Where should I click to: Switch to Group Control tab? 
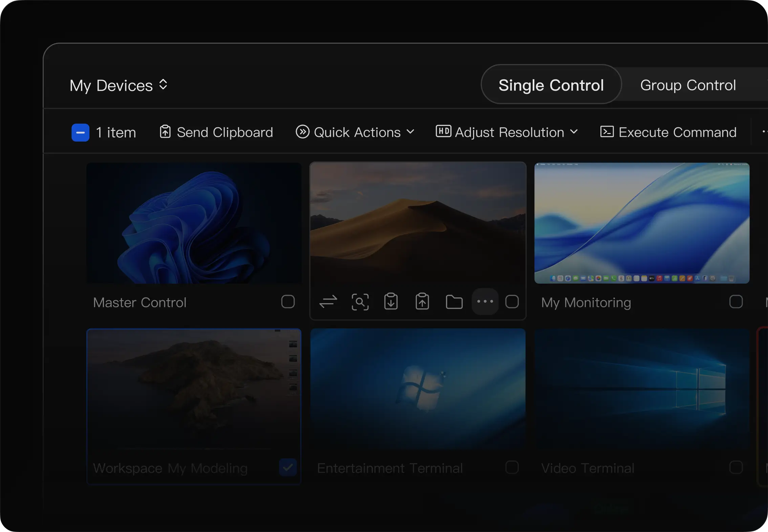(688, 85)
